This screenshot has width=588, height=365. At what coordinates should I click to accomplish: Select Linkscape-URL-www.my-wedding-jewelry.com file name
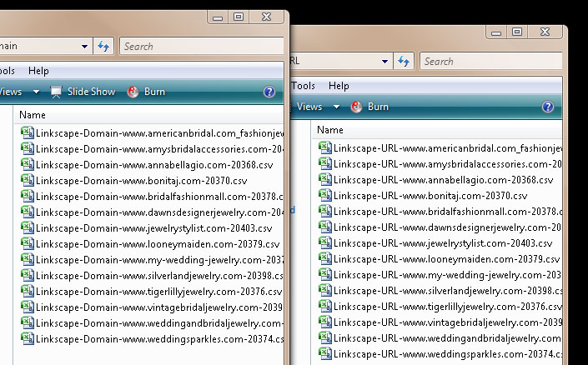pyautogui.click(x=448, y=275)
